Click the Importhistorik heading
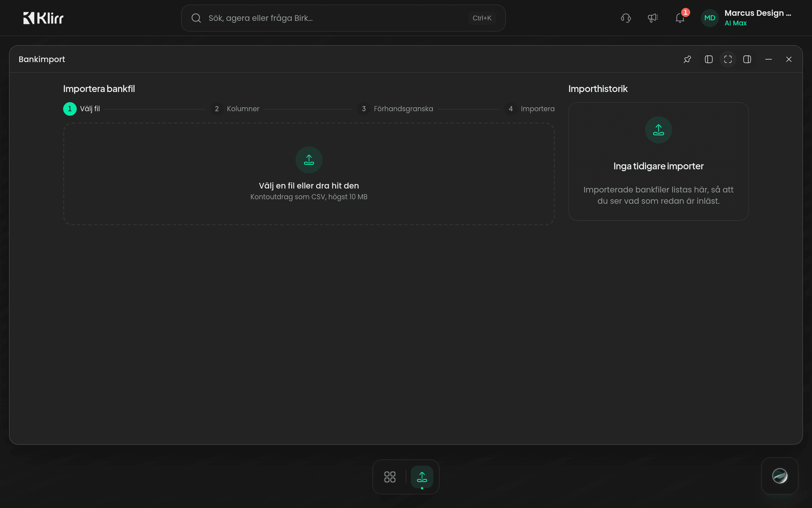This screenshot has height=508, width=812. [x=598, y=89]
